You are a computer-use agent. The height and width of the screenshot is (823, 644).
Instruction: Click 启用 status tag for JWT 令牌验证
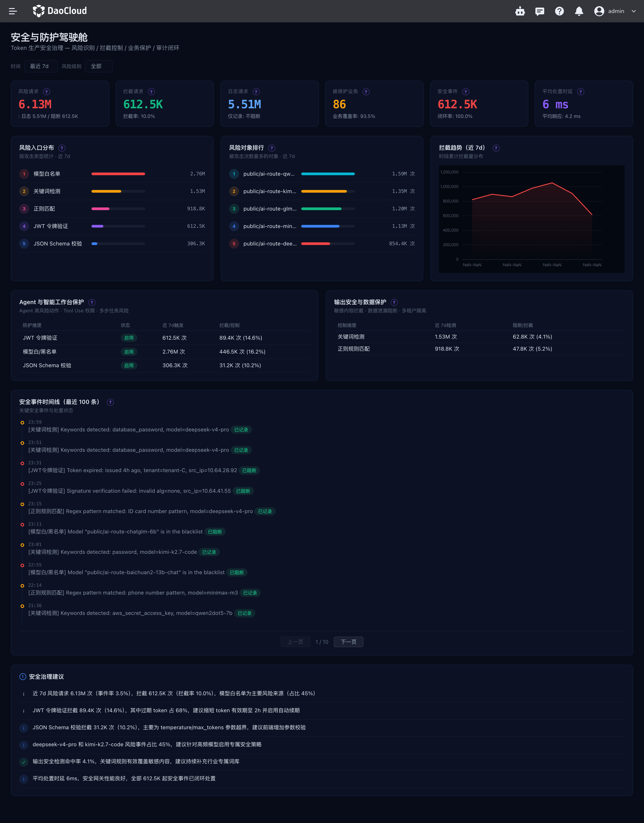click(x=129, y=338)
